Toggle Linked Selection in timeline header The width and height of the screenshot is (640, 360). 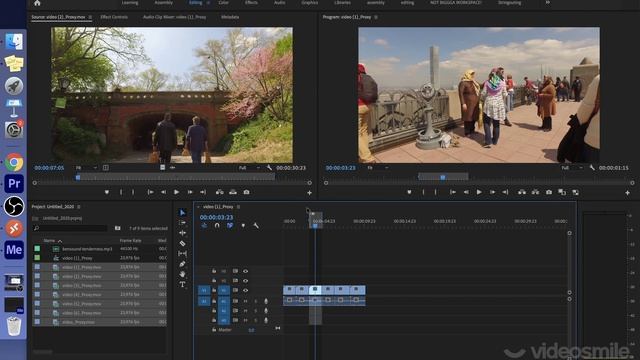click(230, 226)
